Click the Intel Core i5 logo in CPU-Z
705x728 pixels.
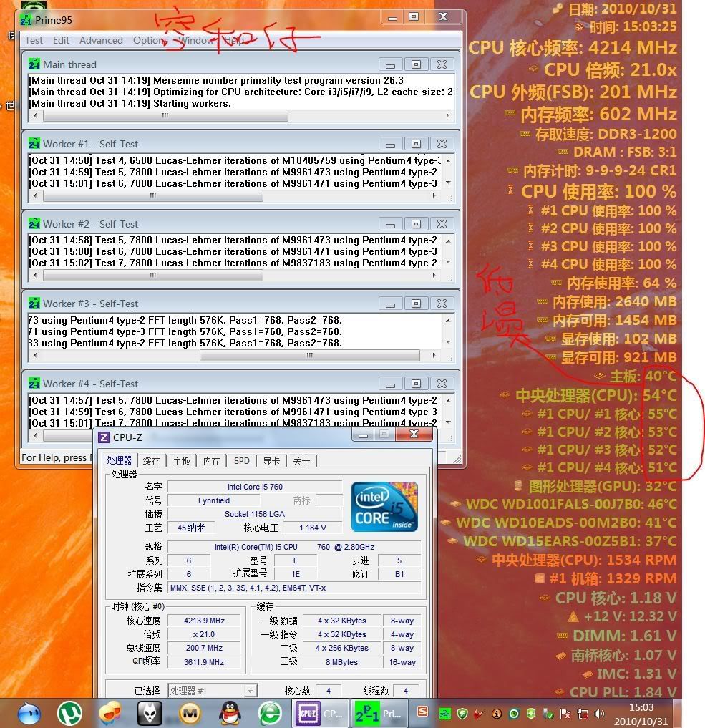384,507
